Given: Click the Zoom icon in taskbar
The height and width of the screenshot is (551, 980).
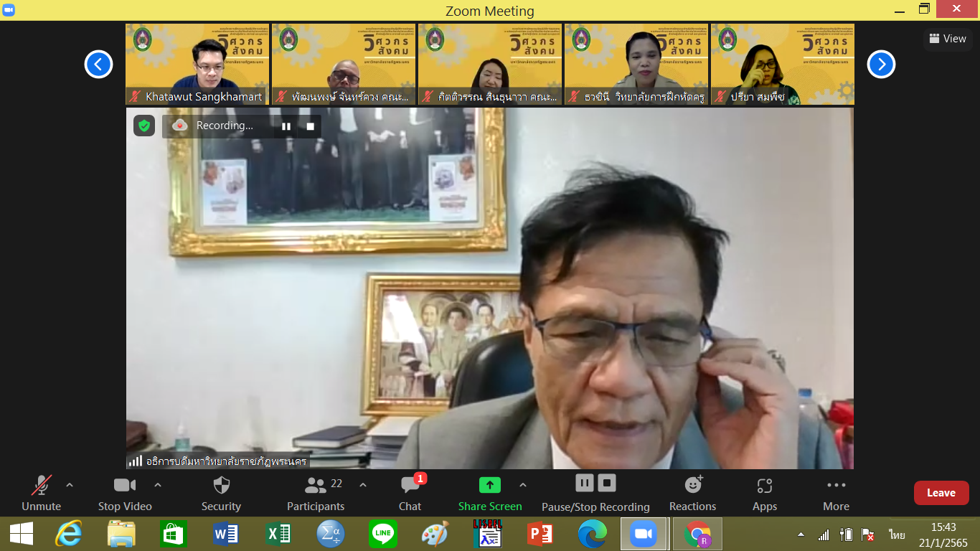Looking at the screenshot, I should (644, 534).
